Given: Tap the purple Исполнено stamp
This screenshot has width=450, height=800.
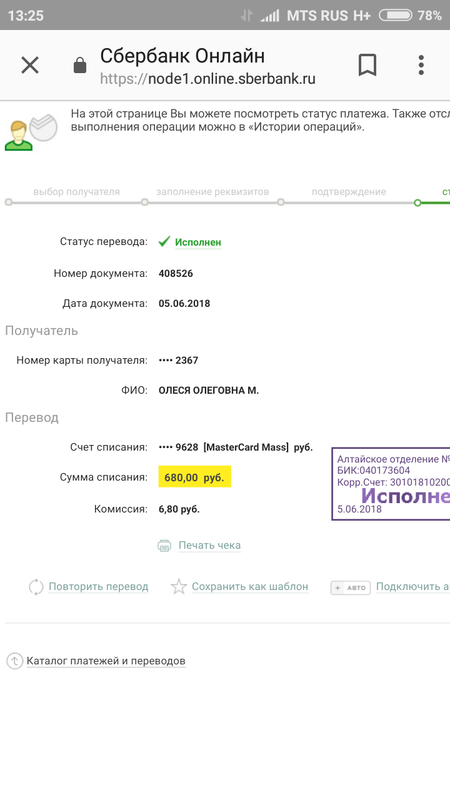Looking at the screenshot, I should coord(391,484).
